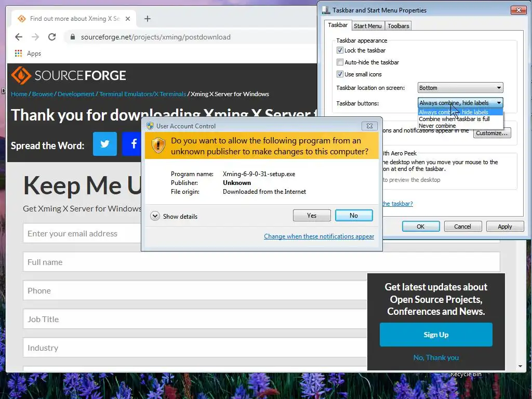
Task: Click browser scrollbar down arrow
Action: 520,366
